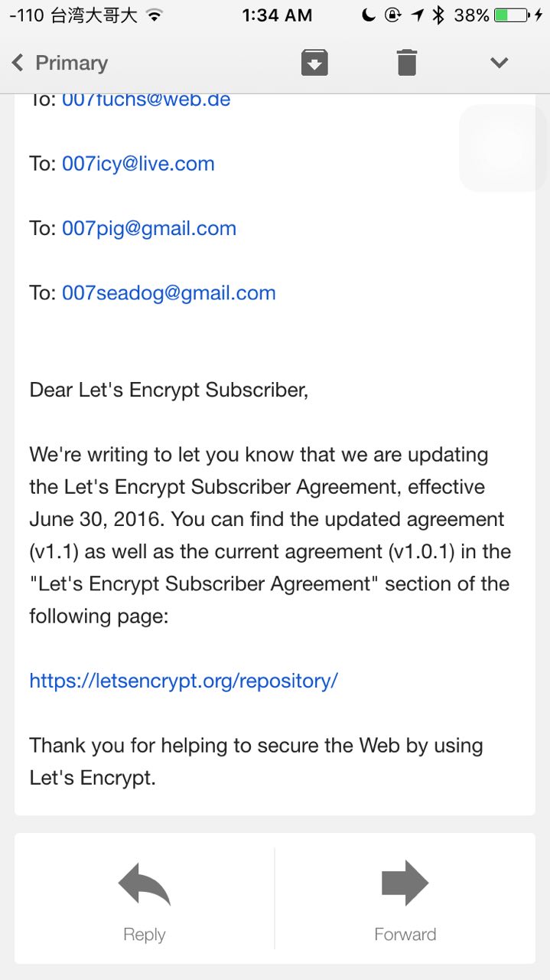Tap recipient 007icy@live.com
This screenshot has height=980, width=550.
pos(138,164)
